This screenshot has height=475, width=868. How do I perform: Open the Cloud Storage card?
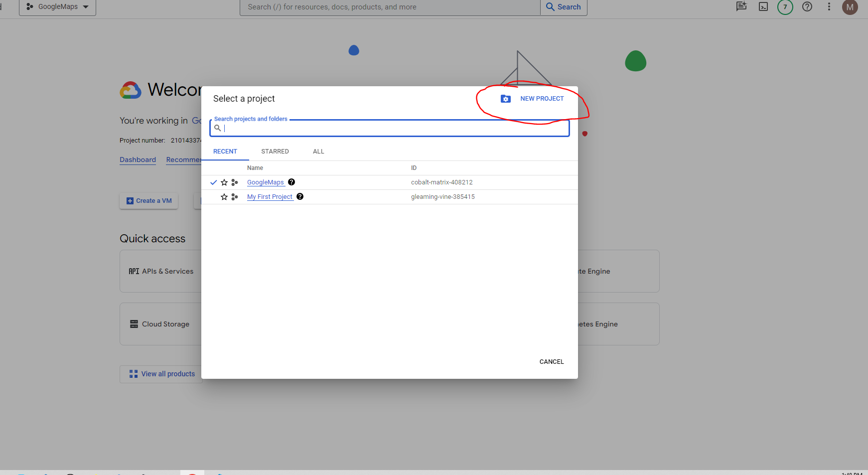point(160,324)
